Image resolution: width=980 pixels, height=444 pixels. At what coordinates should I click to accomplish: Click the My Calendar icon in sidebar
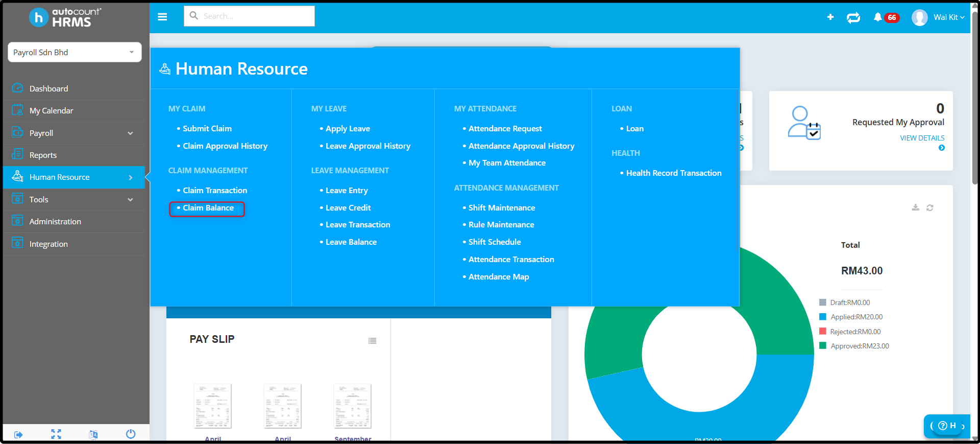tap(17, 110)
